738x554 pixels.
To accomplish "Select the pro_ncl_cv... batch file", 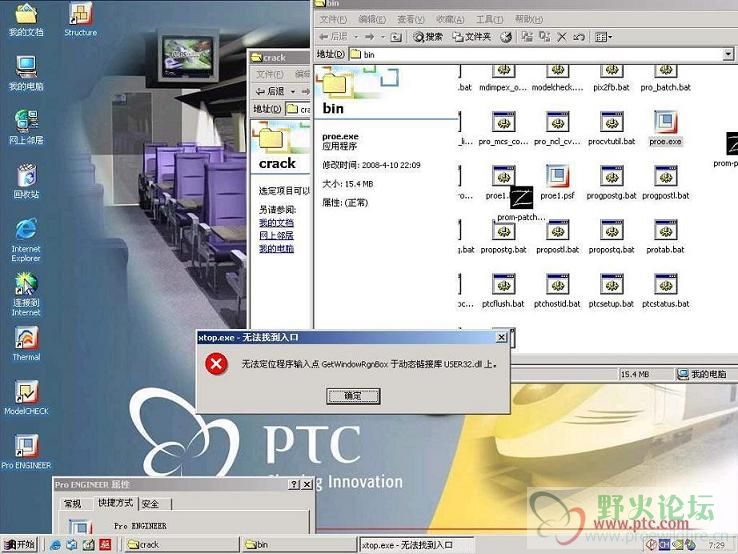I will (557, 128).
